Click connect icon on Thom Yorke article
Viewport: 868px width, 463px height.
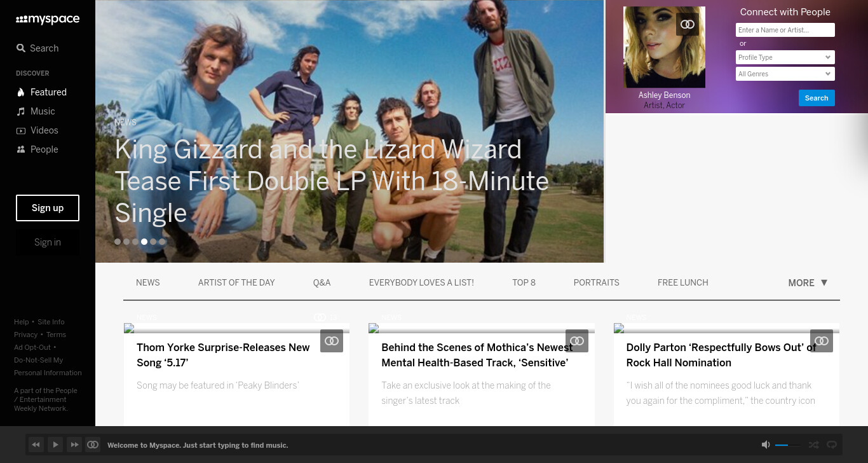(332, 341)
